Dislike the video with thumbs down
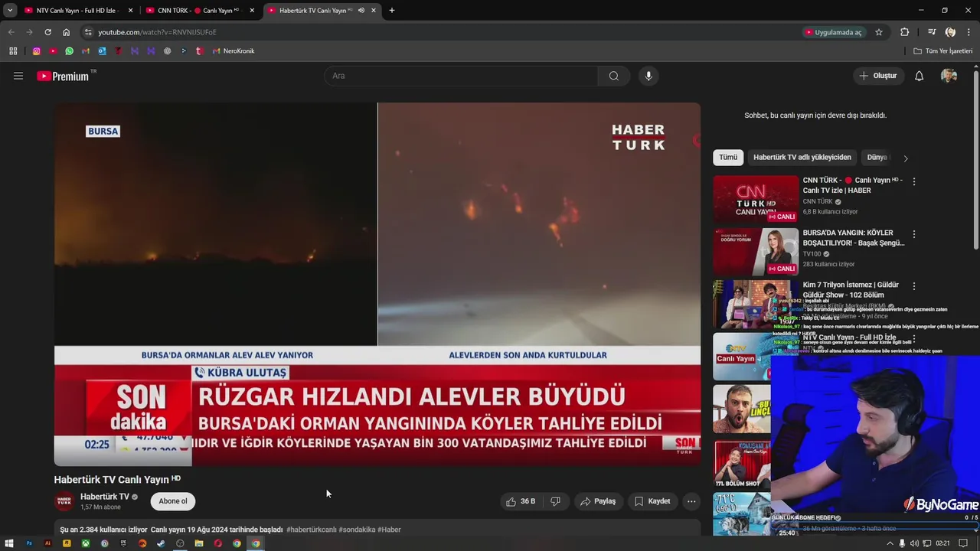This screenshot has width=980, height=551. click(556, 501)
